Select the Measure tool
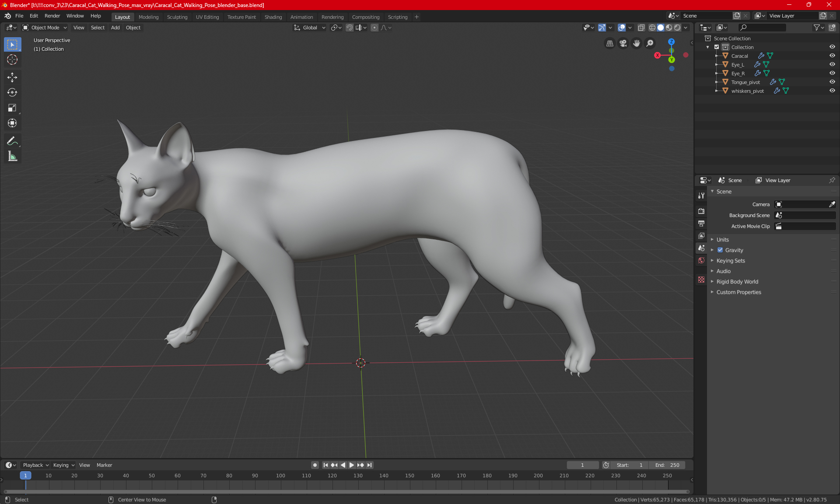Image resolution: width=840 pixels, height=504 pixels. [12, 156]
